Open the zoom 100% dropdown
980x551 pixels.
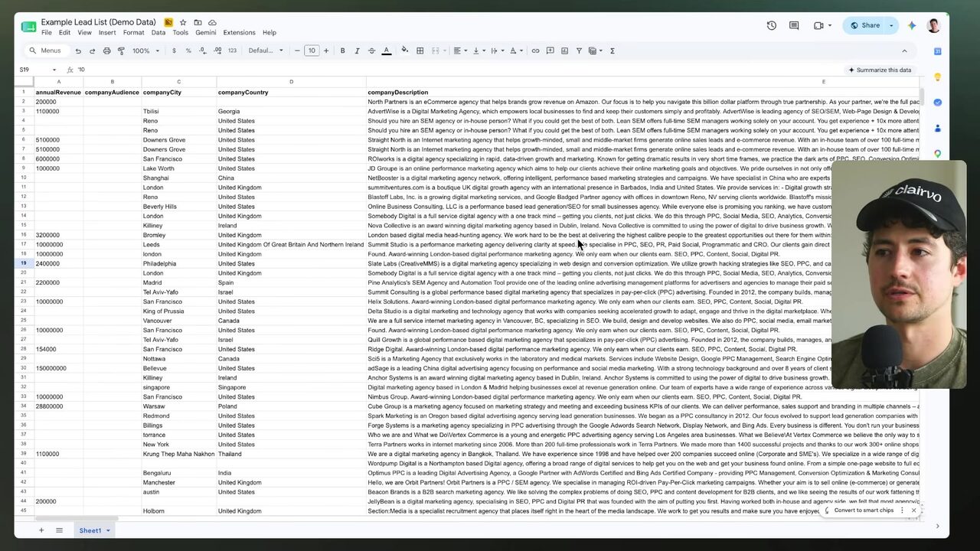tap(145, 51)
